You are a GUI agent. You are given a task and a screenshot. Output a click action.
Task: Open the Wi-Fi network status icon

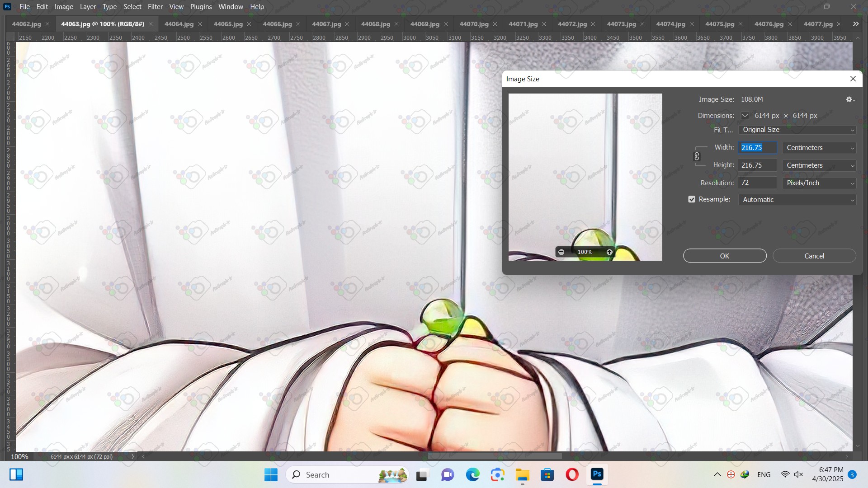coord(785,474)
